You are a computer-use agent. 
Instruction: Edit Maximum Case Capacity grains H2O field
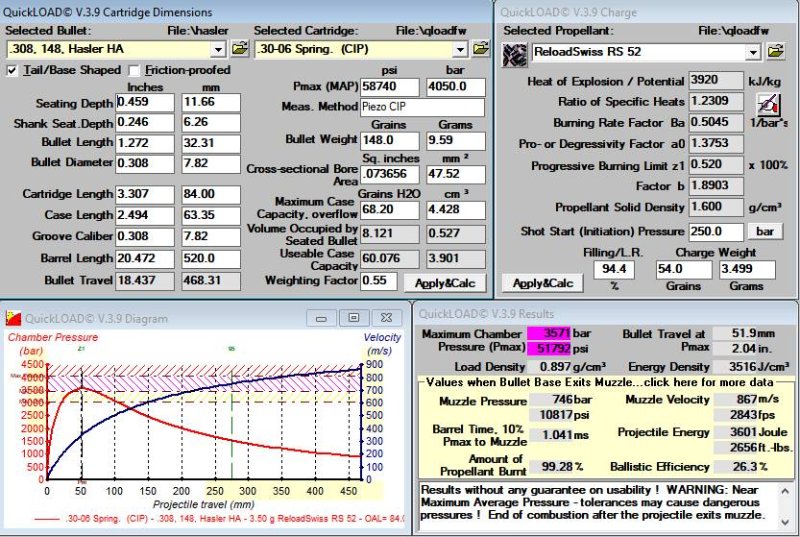390,210
